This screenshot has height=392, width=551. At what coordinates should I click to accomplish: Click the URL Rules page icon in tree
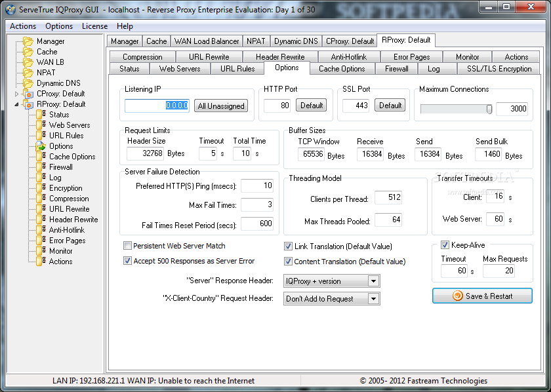[41, 136]
